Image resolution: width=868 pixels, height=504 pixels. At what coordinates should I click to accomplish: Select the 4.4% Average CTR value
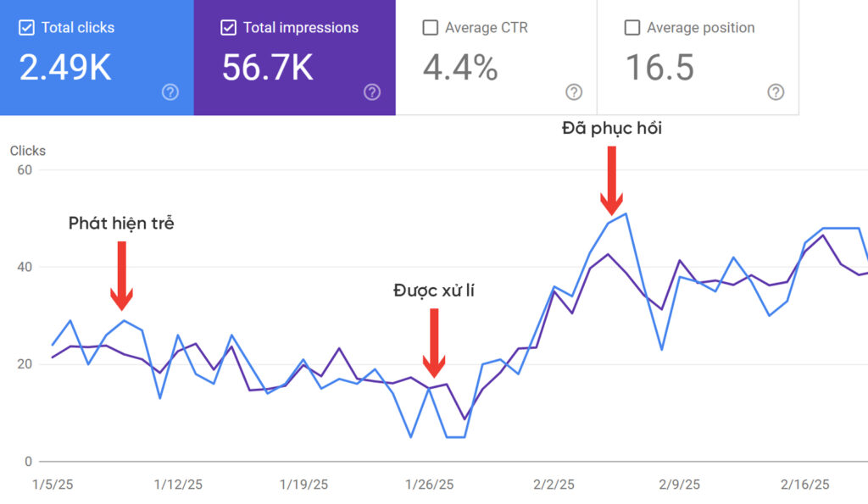tap(460, 69)
